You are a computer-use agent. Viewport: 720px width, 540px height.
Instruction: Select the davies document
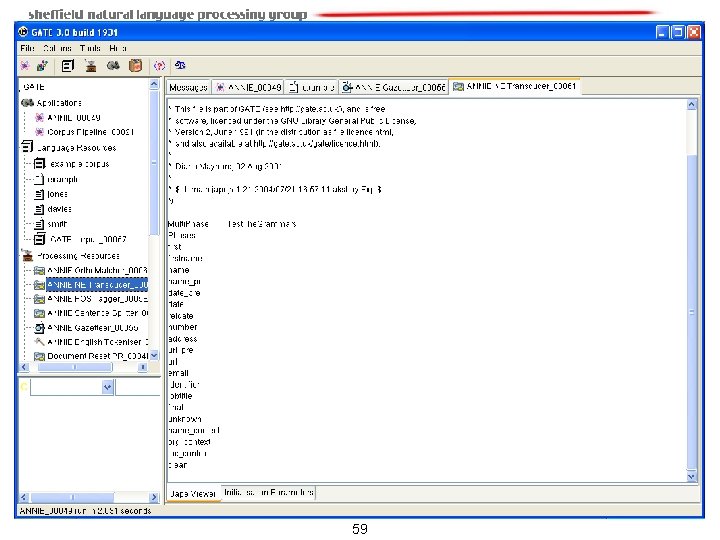pos(59,209)
